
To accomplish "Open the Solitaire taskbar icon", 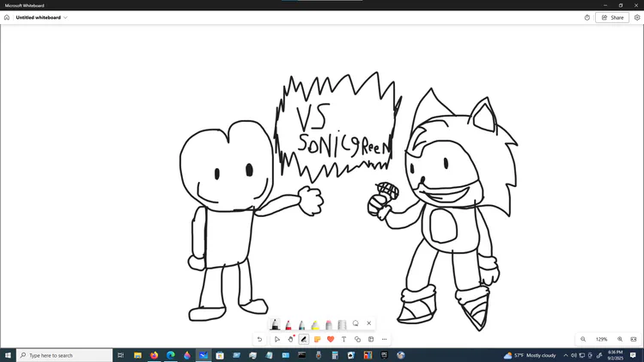I will point(351,355).
